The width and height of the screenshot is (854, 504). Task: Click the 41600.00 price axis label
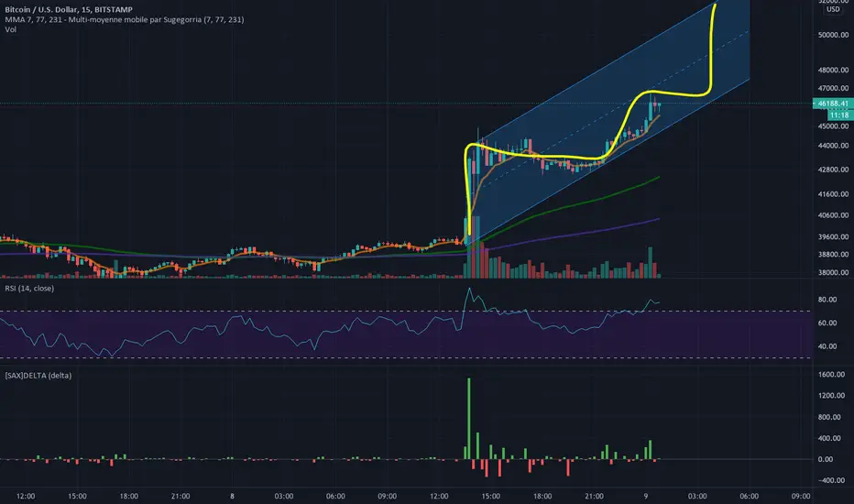[x=833, y=194]
